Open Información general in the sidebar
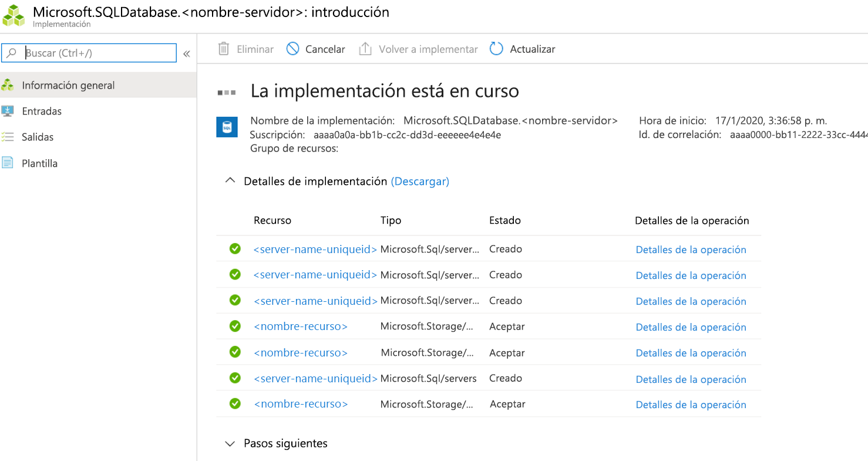 click(98, 85)
